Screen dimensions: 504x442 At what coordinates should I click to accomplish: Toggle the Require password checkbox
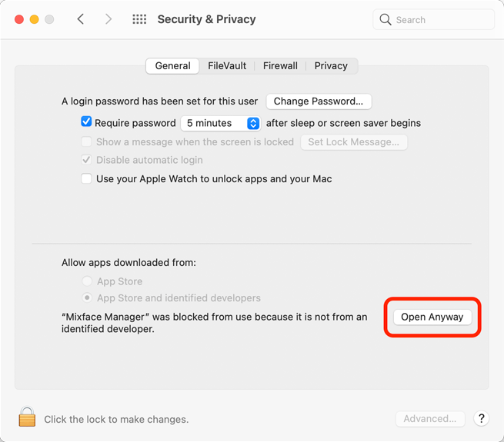tap(87, 122)
